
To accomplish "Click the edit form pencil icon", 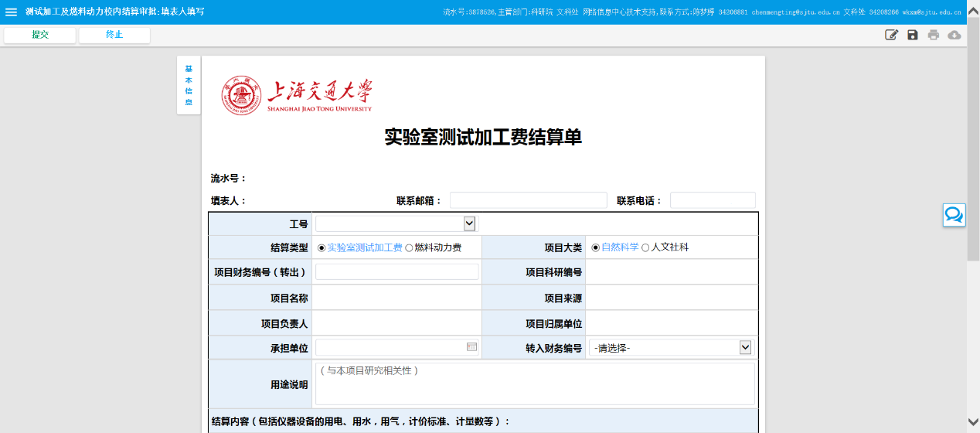I will 891,35.
